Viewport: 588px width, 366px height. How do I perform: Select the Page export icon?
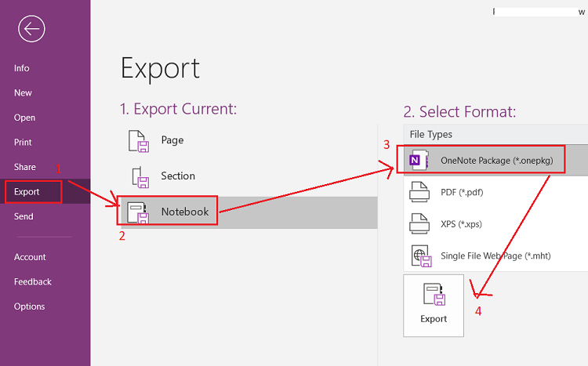(x=138, y=141)
